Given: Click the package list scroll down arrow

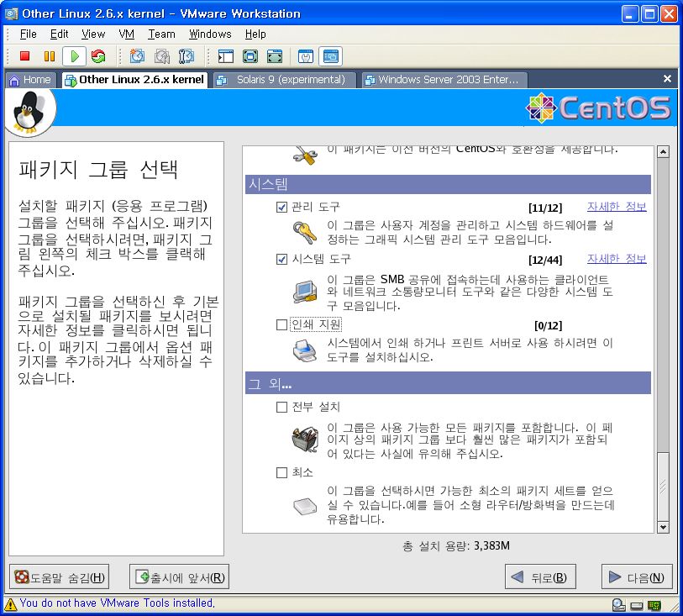Looking at the screenshot, I should 662,526.
